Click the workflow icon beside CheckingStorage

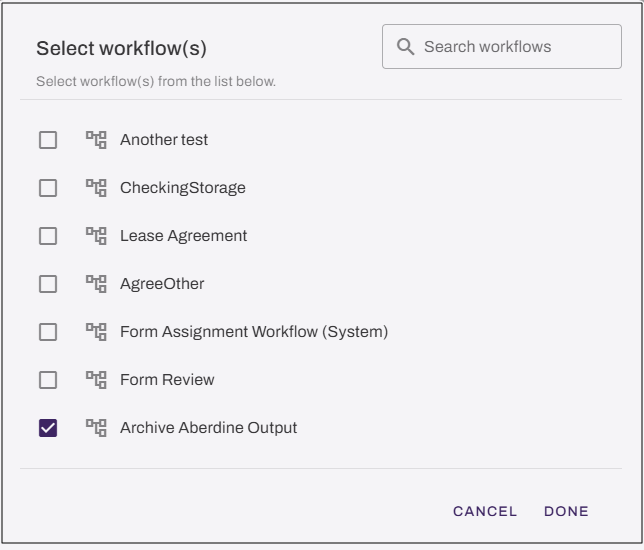tap(96, 188)
